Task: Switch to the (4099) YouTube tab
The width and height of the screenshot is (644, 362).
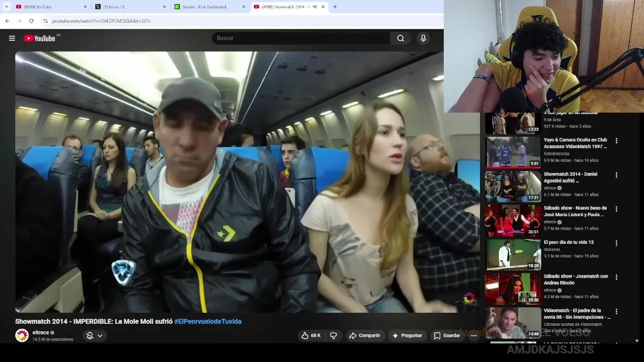Action: click(x=50, y=7)
